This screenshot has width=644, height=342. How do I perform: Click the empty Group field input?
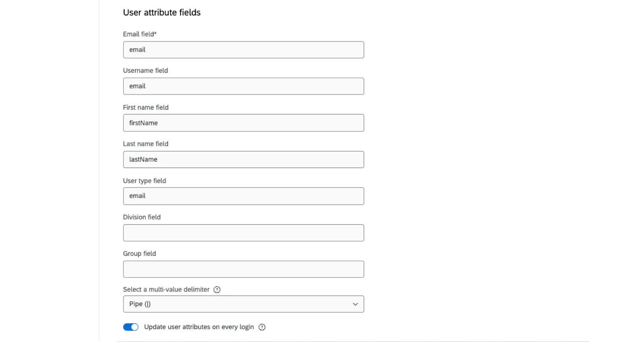tap(244, 269)
